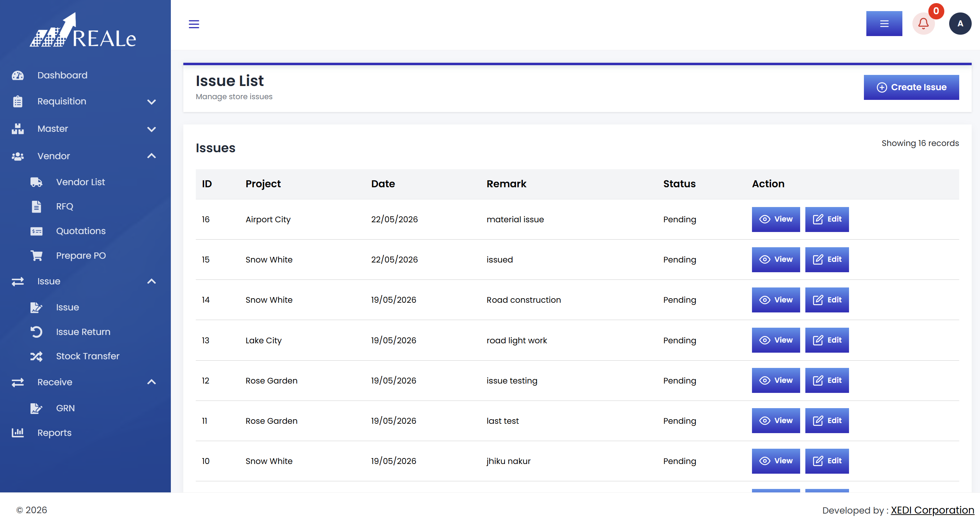Click the Date column header
Image resolution: width=980 pixels, height=525 pixels.
coord(383,184)
